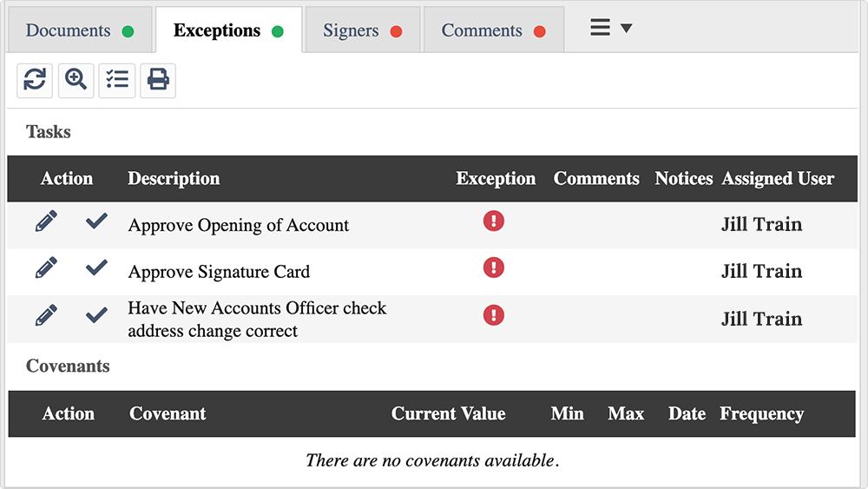Check off the Approve Signature Card task
This screenshot has width=868, height=489.
pos(96,268)
